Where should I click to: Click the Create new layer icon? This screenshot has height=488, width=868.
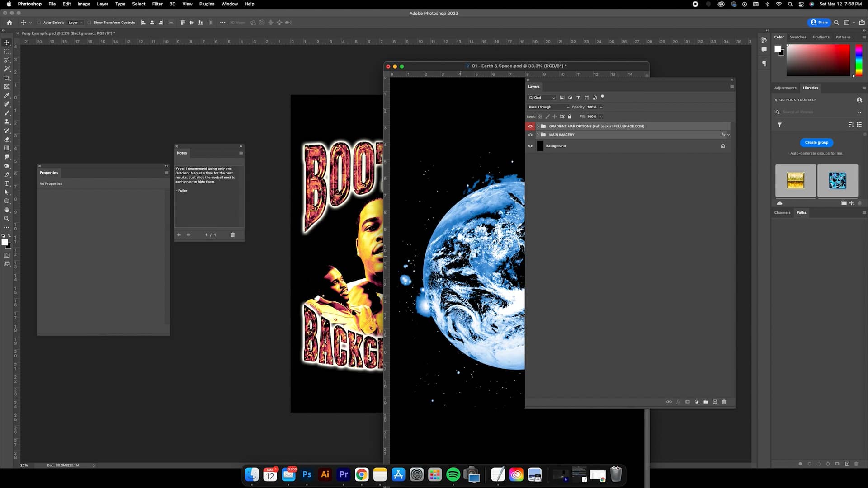(715, 402)
